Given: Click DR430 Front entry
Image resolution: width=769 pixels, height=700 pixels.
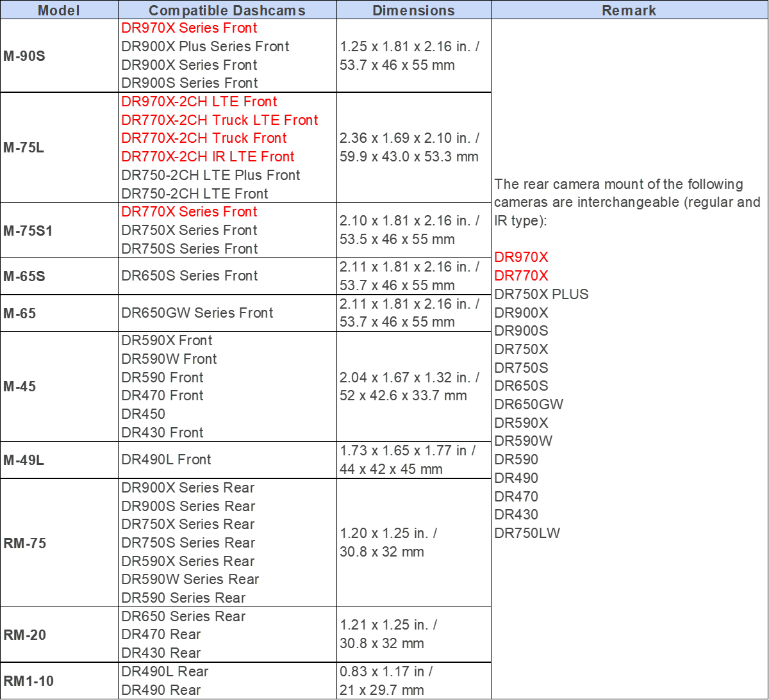Looking at the screenshot, I should (x=162, y=433).
